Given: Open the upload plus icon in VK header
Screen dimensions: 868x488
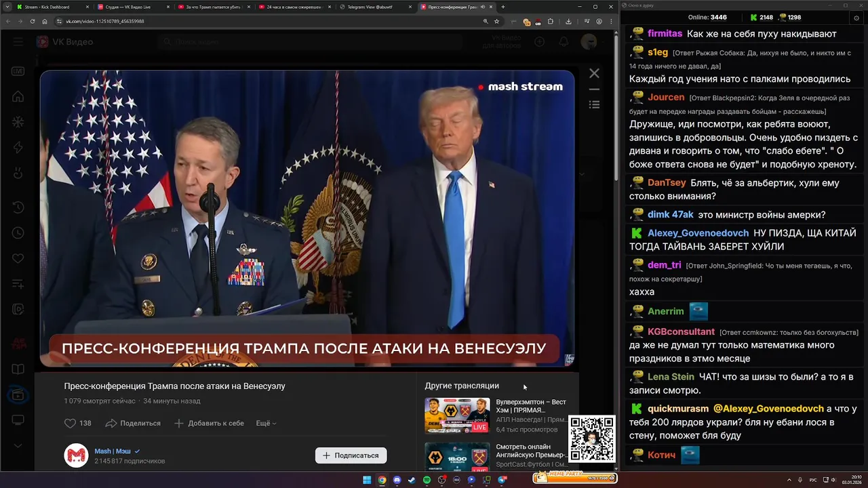Looking at the screenshot, I should pos(539,42).
